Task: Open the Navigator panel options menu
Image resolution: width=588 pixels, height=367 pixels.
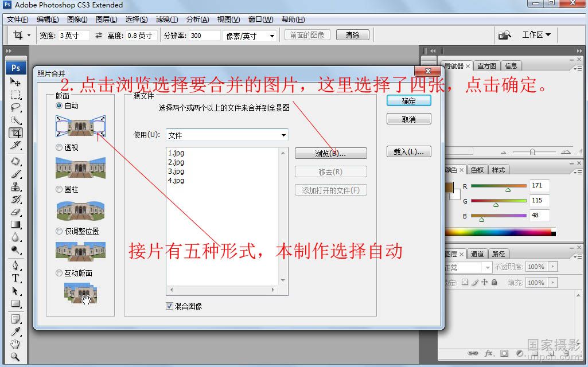Action: pos(578,68)
